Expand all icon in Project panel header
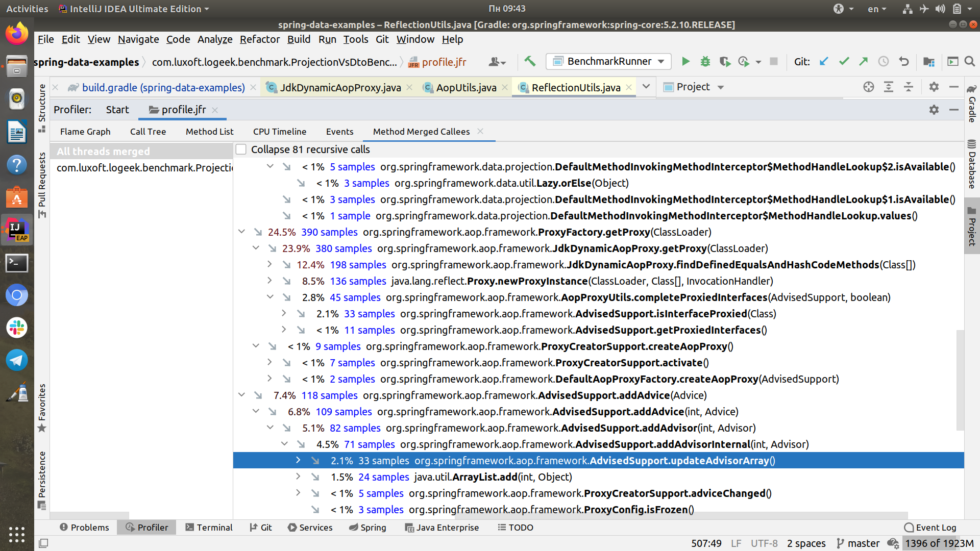This screenshot has height=551, width=980. [888, 87]
